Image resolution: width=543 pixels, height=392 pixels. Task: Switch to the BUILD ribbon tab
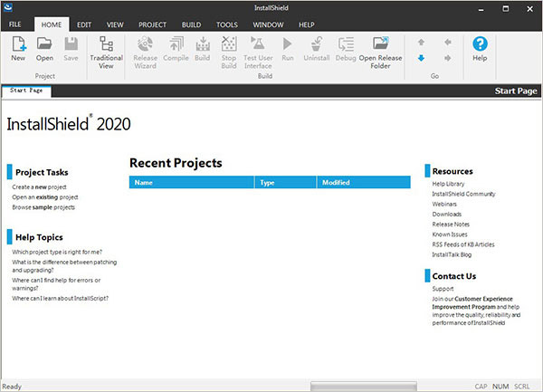(x=193, y=24)
